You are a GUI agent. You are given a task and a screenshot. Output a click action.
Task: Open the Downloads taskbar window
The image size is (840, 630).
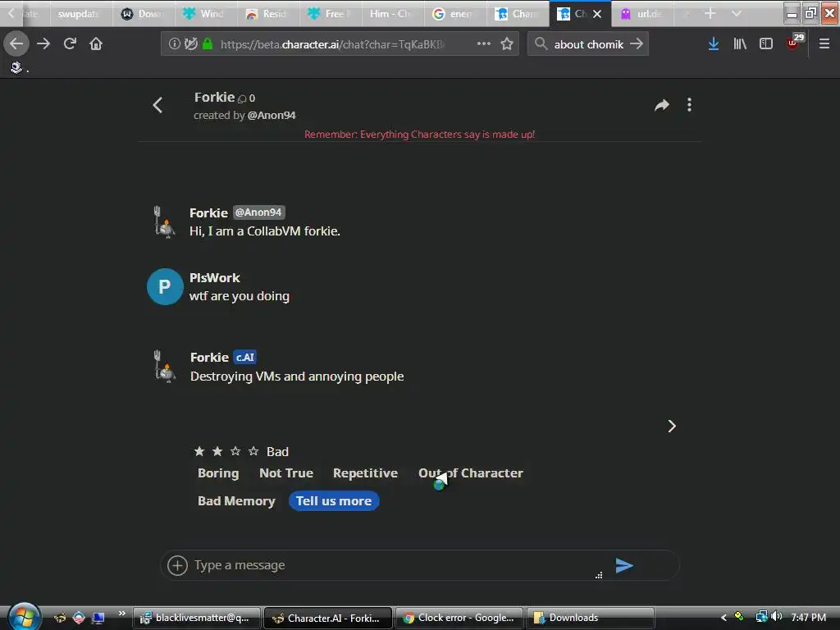click(x=591, y=618)
